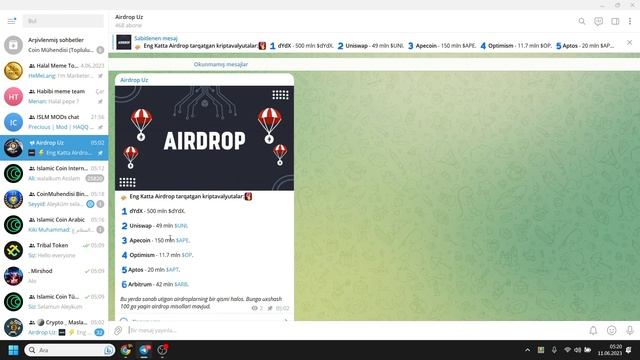Open the Halal Meme Token chat
The height and width of the screenshot is (360, 640).
pyautogui.click(x=54, y=71)
